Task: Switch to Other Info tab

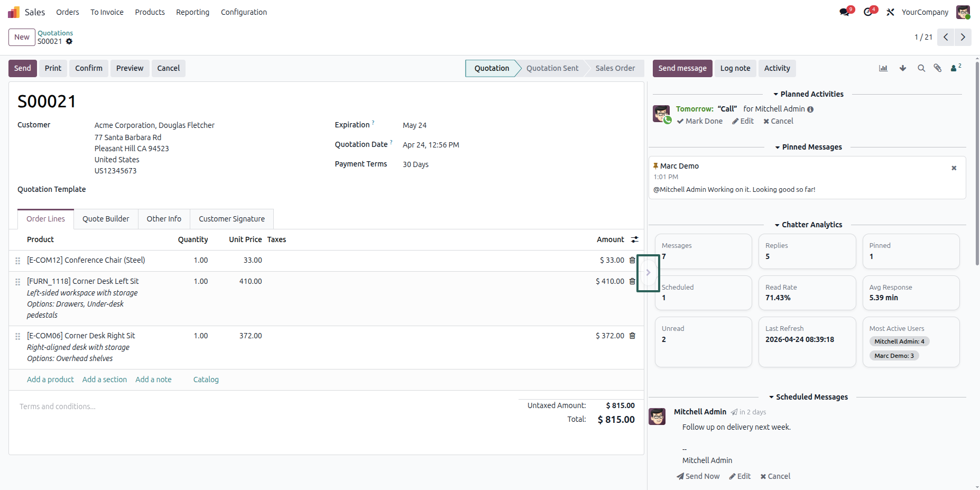Action: [164, 219]
